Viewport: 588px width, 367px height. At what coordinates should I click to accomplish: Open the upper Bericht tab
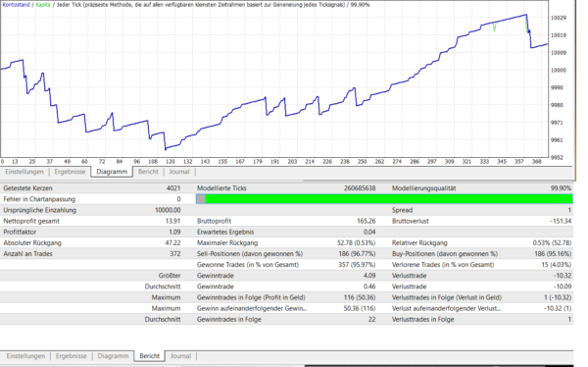pos(148,172)
